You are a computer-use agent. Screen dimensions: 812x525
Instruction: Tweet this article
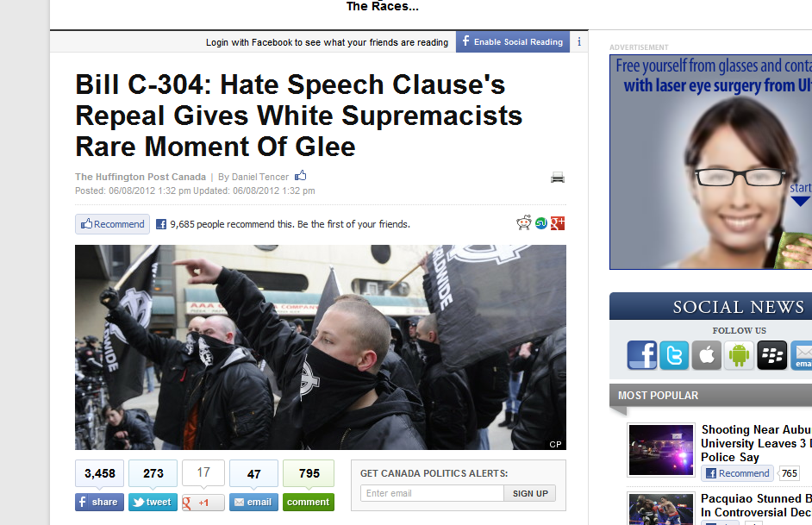(153, 503)
